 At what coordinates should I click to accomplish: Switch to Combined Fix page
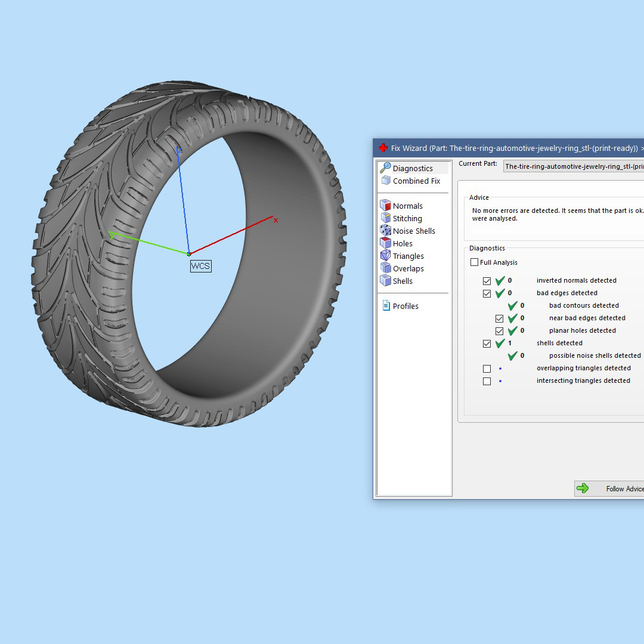(x=416, y=181)
